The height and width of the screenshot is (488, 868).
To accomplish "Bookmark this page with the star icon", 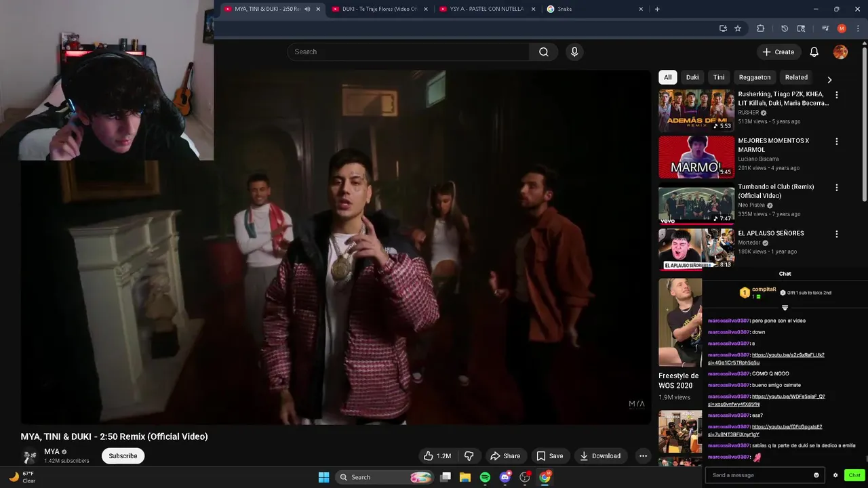I will click(x=738, y=28).
